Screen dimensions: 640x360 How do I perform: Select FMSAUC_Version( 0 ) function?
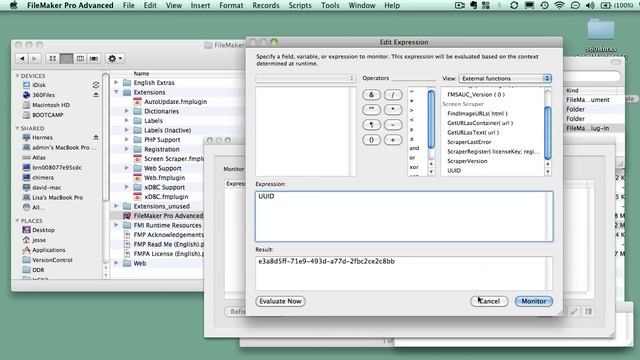click(x=476, y=94)
